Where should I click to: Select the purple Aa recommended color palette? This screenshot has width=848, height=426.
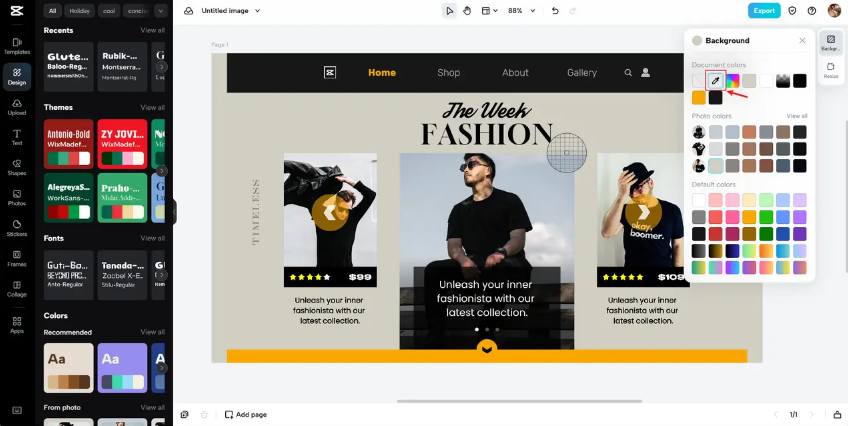[x=122, y=368]
